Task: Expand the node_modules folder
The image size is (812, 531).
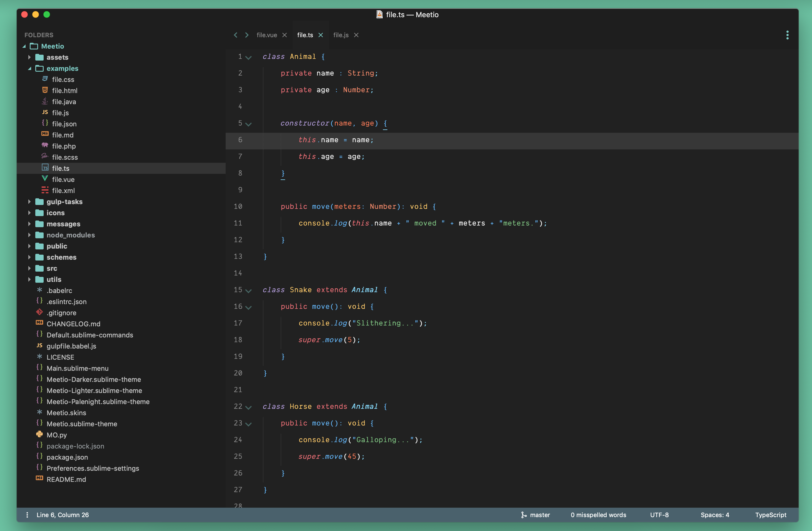Action: 29,235
